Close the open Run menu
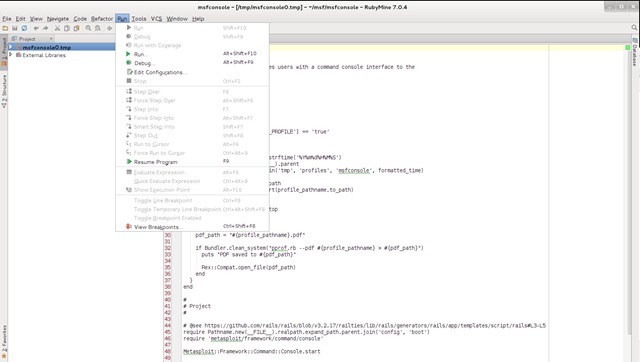 [122, 19]
